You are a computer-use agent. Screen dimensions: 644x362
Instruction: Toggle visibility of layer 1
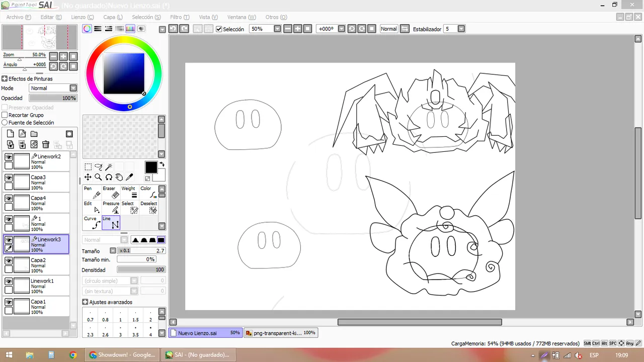pos(9,219)
